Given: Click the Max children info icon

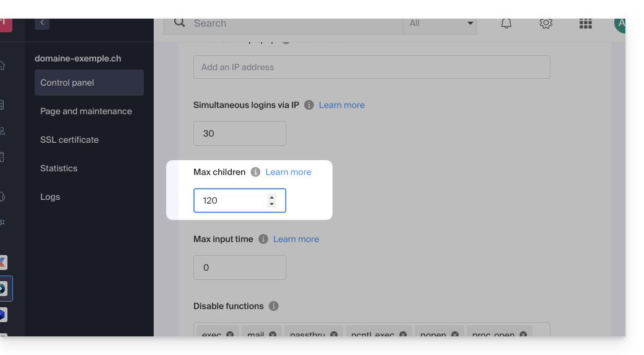Looking at the screenshot, I should pyautogui.click(x=255, y=172).
